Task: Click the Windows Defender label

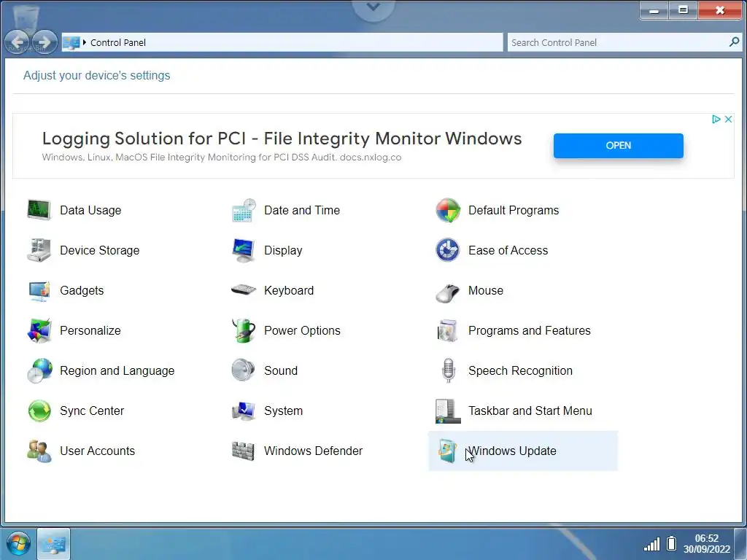Action: 313,451
